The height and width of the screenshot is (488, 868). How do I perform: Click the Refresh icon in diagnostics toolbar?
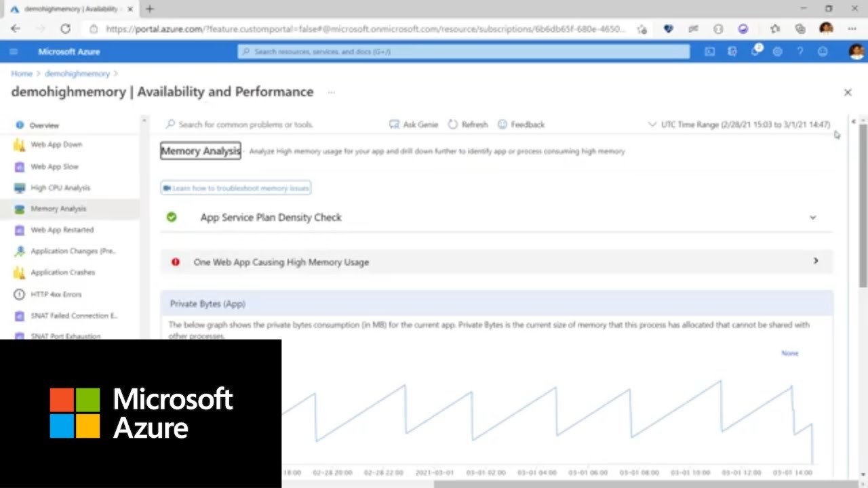(x=453, y=125)
